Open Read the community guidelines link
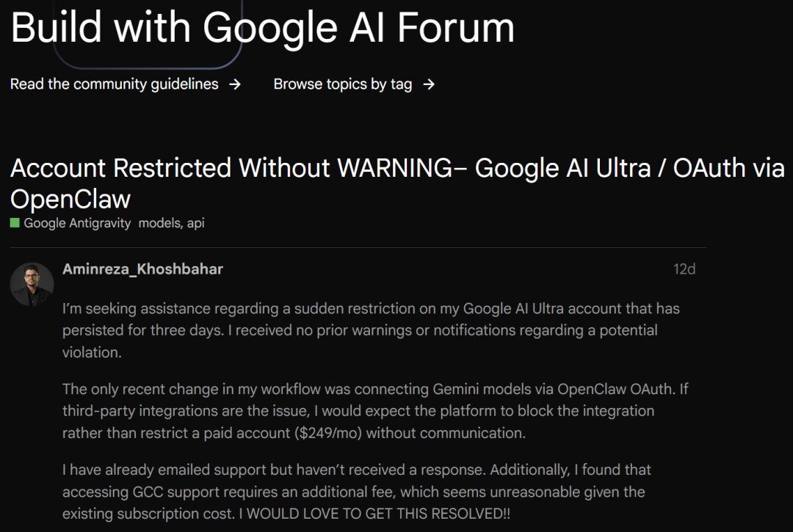This screenshot has height=532, width=793. tap(115, 84)
